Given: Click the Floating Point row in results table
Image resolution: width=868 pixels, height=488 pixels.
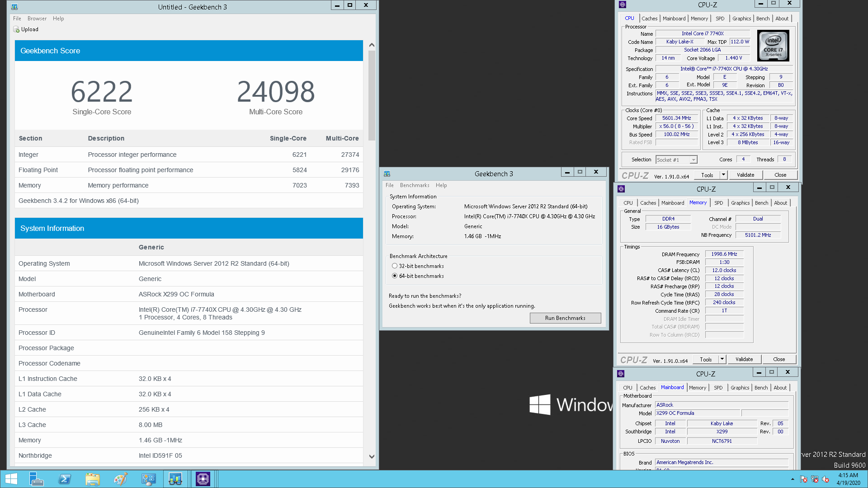Looking at the screenshot, I should pyautogui.click(x=189, y=170).
